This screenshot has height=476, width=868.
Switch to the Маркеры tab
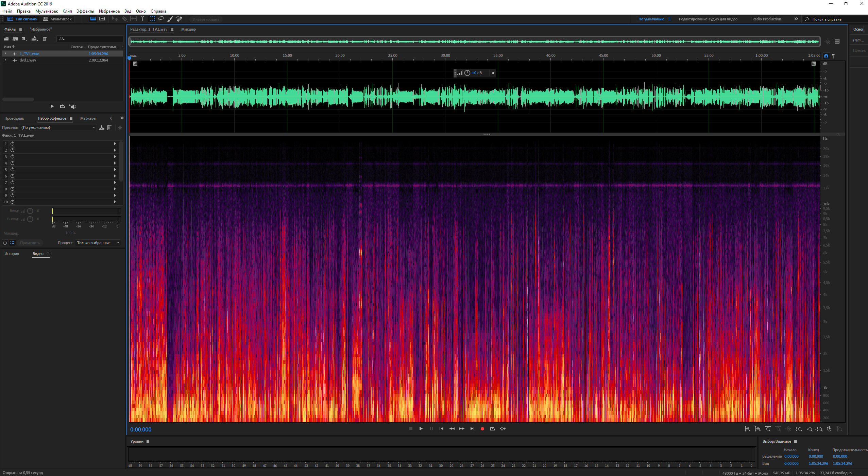pyautogui.click(x=88, y=118)
